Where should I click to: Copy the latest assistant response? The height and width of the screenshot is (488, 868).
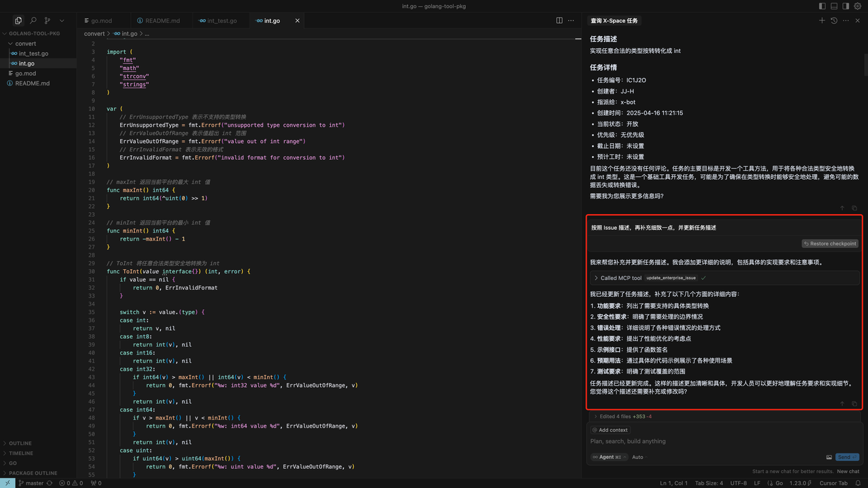[x=854, y=403]
